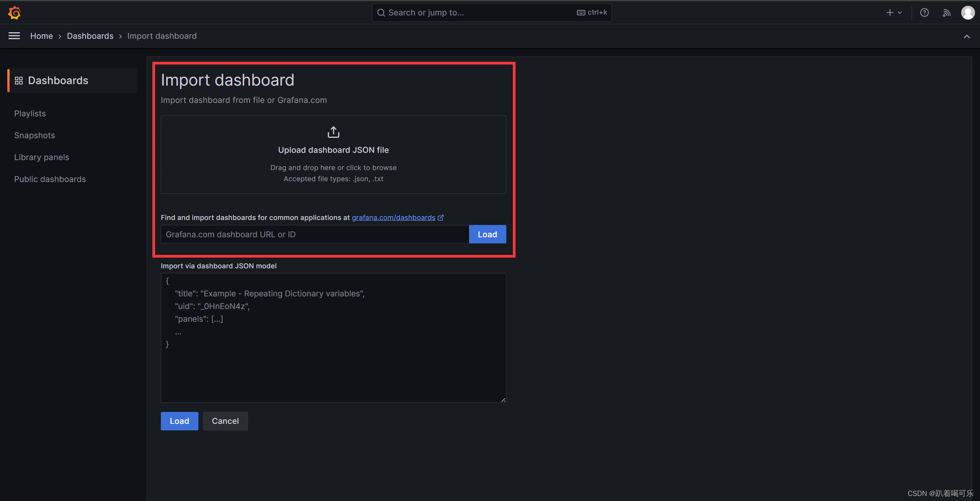This screenshot has height=501, width=980.
Task: Select Public dashboards in the sidebar
Action: pos(50,179)
